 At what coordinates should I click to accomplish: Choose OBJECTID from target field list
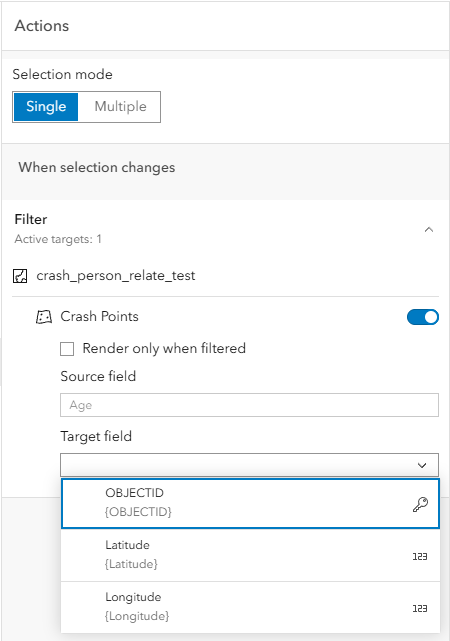click(250, 503)
